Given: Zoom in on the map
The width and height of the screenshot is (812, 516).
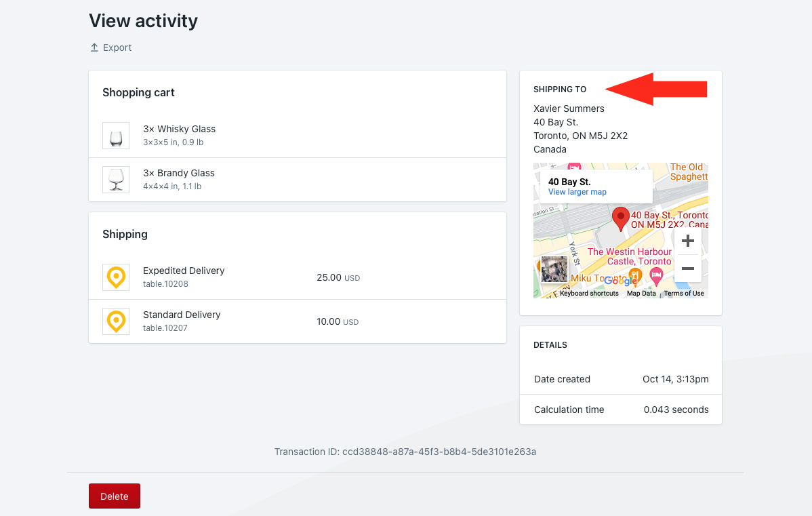Looking at the screenshot, I should [x=687, y=241].
